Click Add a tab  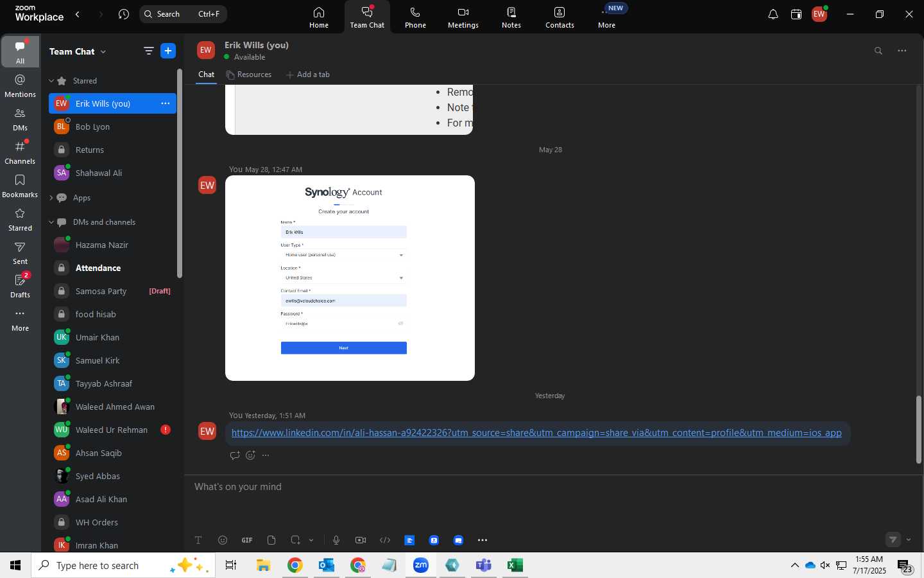pyautogui.click(x=308, y=74)
